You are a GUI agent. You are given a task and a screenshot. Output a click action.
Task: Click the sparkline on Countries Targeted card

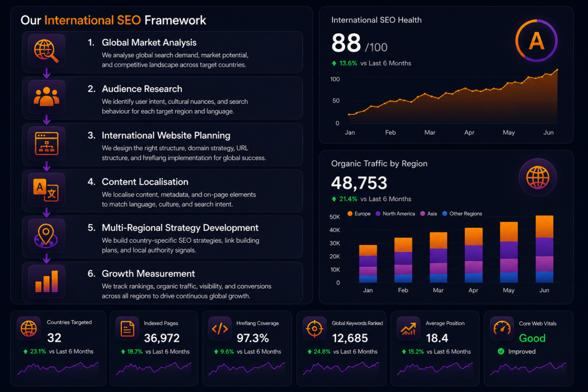58,368
